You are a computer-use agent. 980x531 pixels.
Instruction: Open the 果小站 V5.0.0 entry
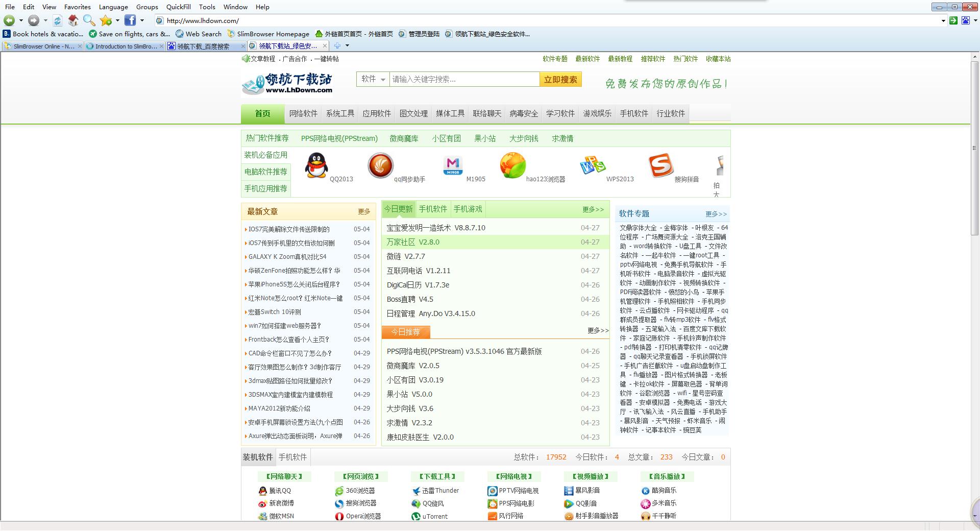[409, 394]
